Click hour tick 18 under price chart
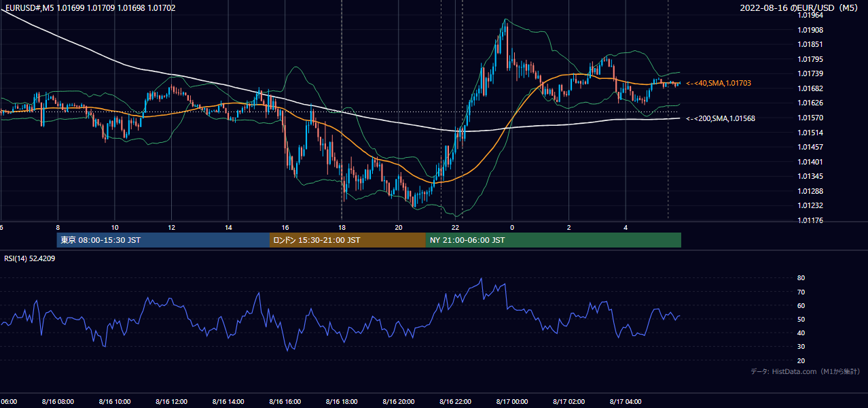This screenshot has height=408, width=868. pyautogui.click(x=342, y=227)
